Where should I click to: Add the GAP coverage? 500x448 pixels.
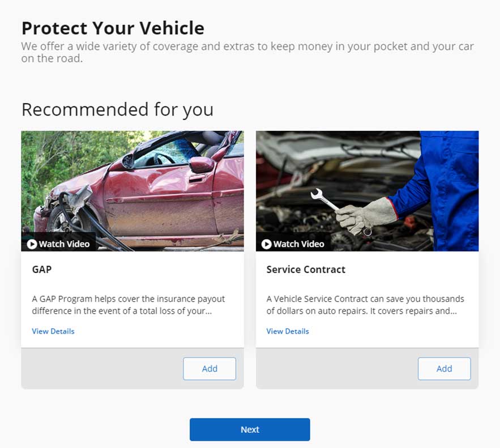210,369
